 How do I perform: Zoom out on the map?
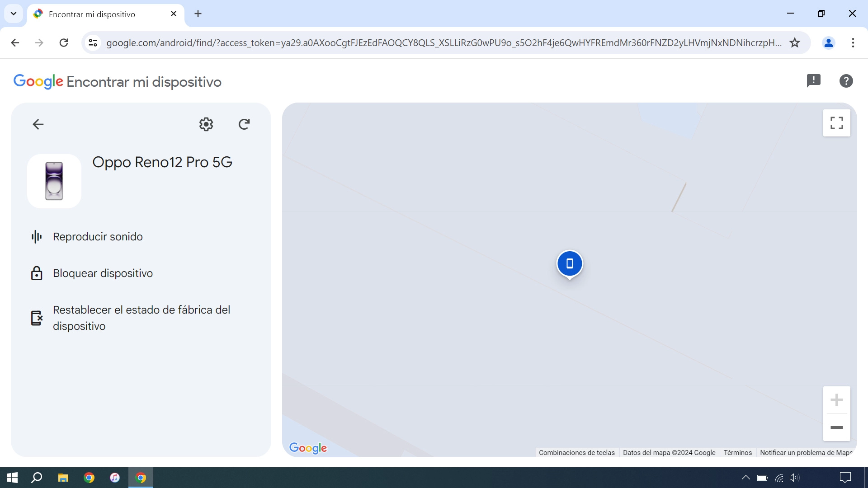pos(836,427)
